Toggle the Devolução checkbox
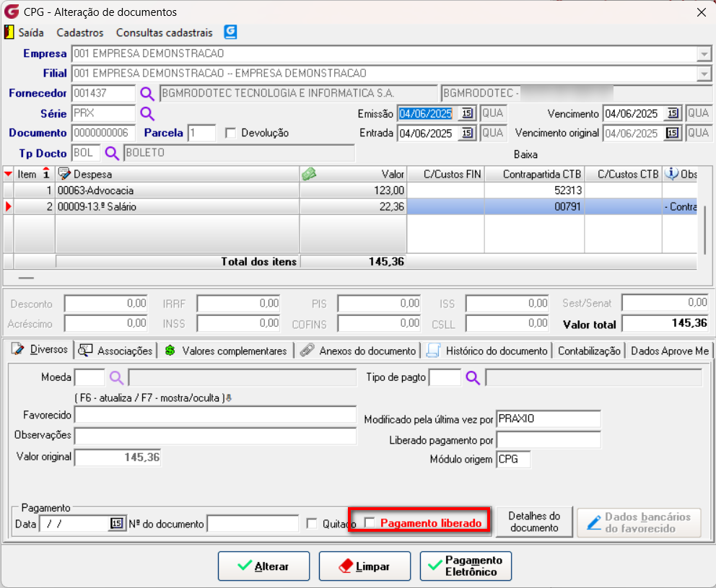Viewport: 716px width, 588px height. coord(231,133)
